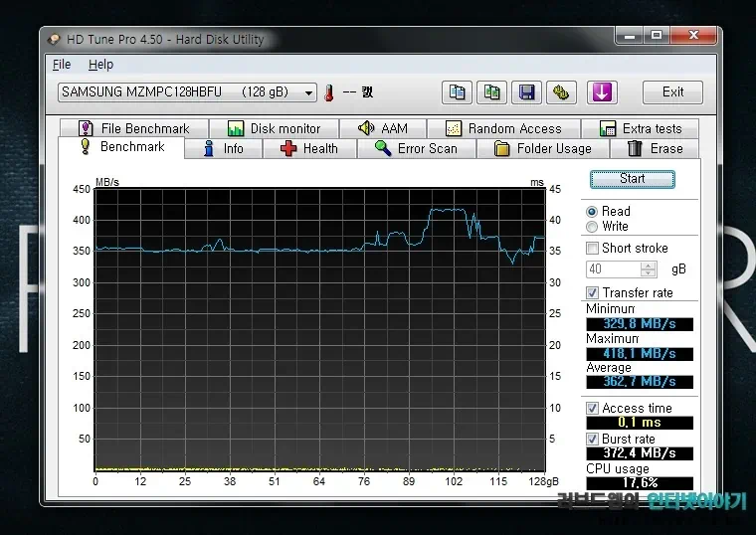The height and width of the screenshot is (535, 756).
Task: Switch to the Error Scan tab
Action: point(416,148)
